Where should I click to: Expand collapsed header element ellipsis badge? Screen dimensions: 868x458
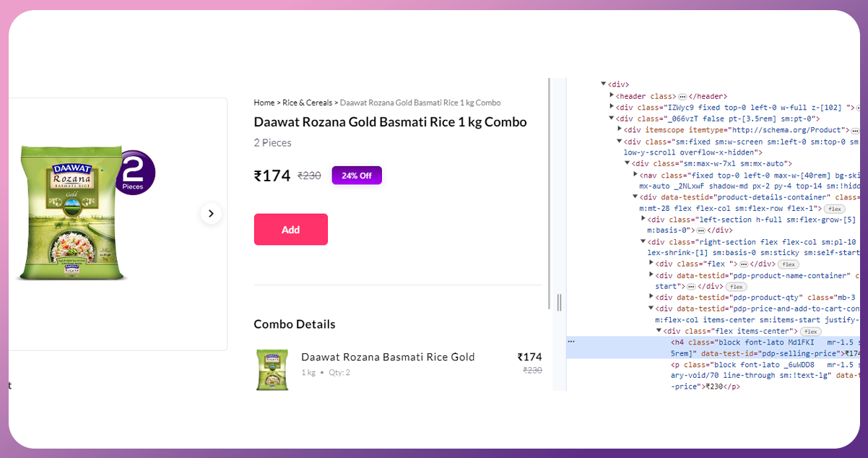682,96
